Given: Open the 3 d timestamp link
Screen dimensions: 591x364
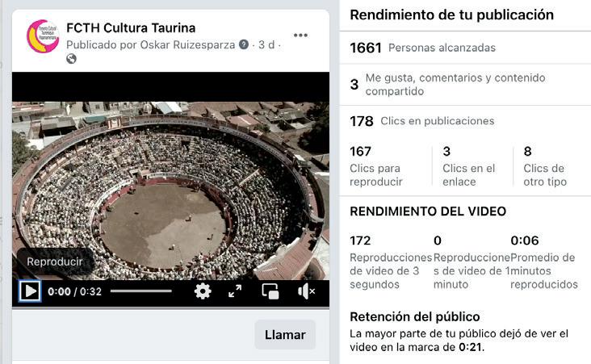Looking at the screenshot, I should coord(266,44).
